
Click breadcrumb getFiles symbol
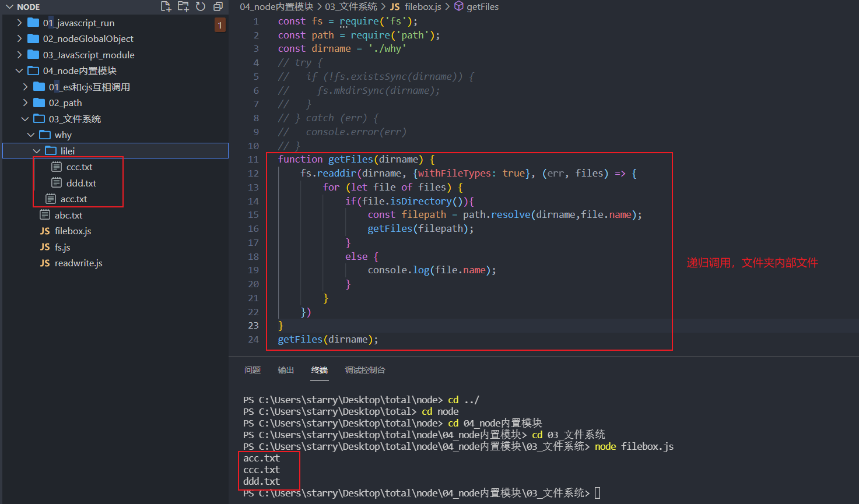click(483, 6)
